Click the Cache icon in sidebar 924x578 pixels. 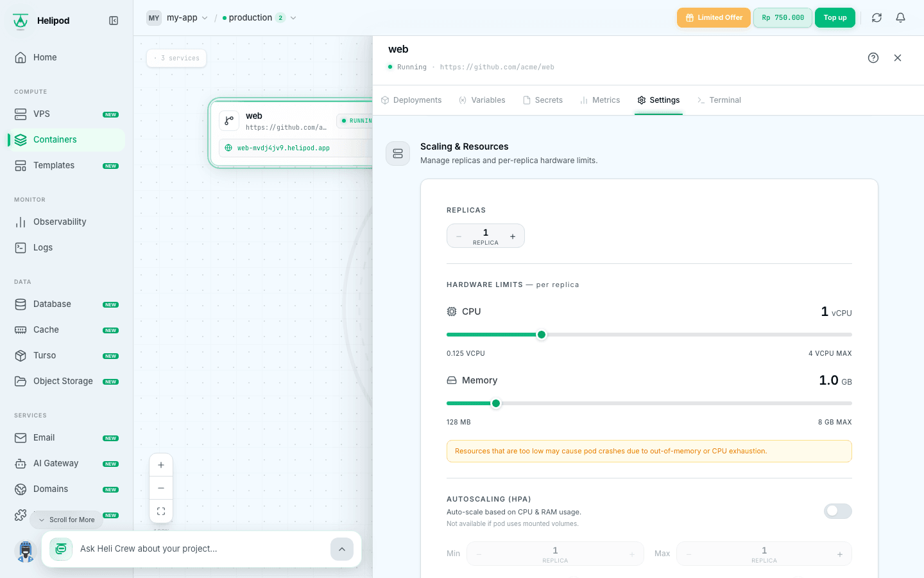click(21, 329)
